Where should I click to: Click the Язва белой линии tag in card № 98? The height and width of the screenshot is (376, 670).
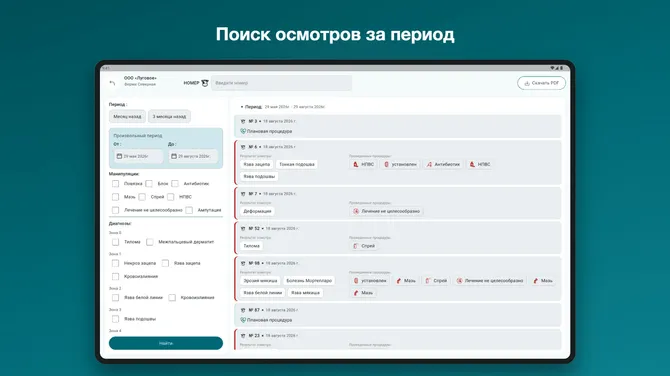262,293
